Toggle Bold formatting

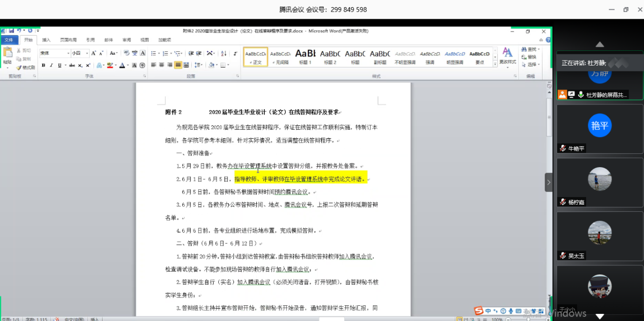click(44, 66)
